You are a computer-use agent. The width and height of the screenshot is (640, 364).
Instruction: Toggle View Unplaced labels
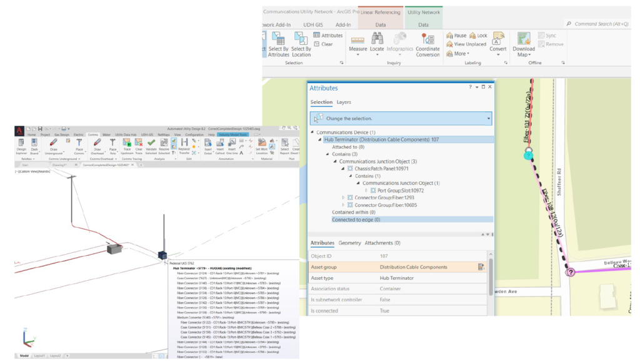click(x=466, y=44)
